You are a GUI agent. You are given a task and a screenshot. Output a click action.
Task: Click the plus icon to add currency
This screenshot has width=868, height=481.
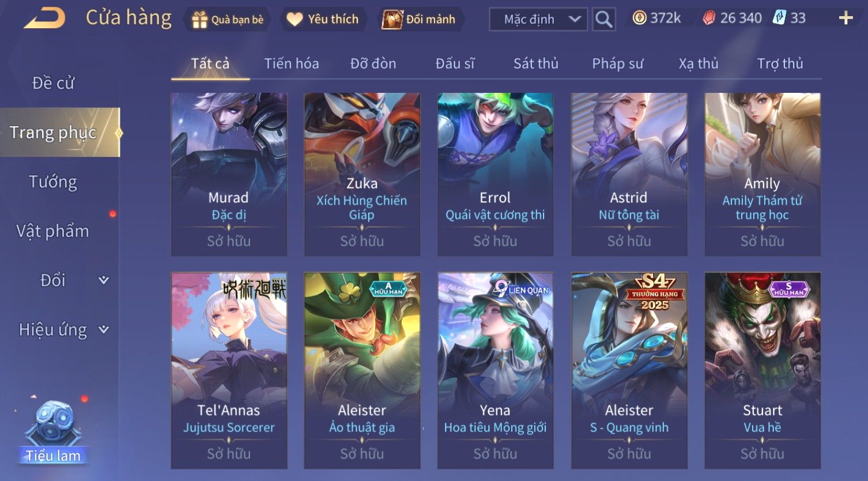click(x=846, y=18)
